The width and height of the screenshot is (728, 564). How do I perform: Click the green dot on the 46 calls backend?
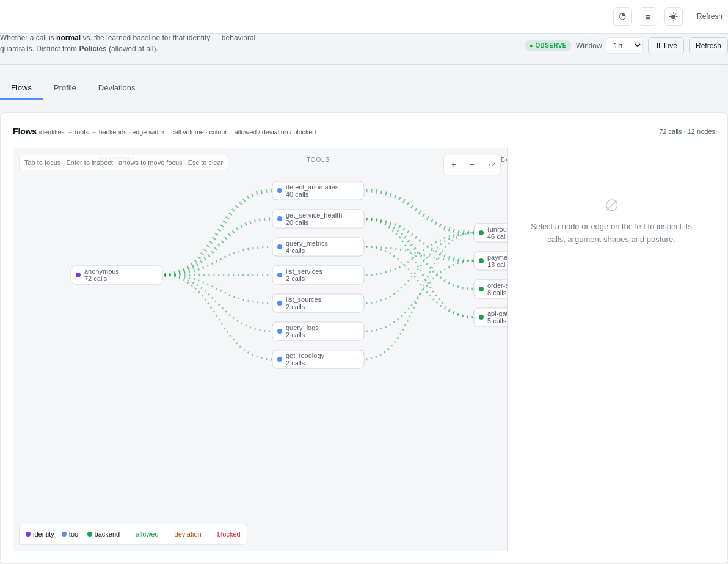[481, 233]
